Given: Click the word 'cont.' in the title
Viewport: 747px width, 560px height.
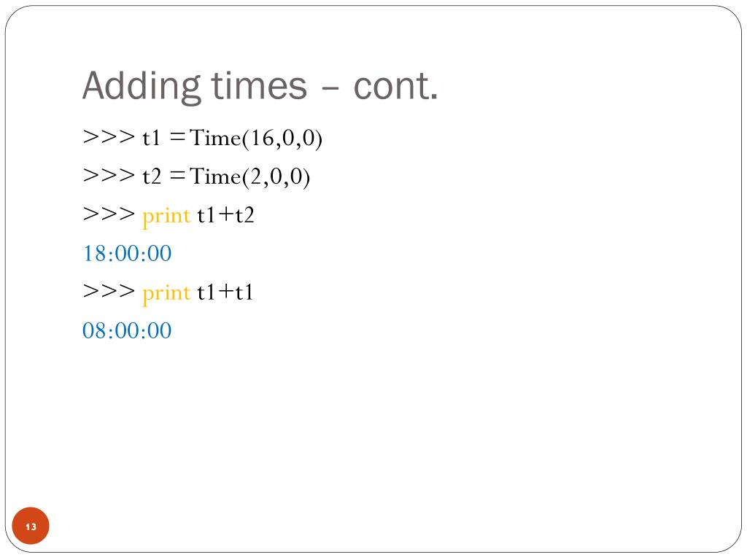Looking at the screenshot, I should pos(395,87).
